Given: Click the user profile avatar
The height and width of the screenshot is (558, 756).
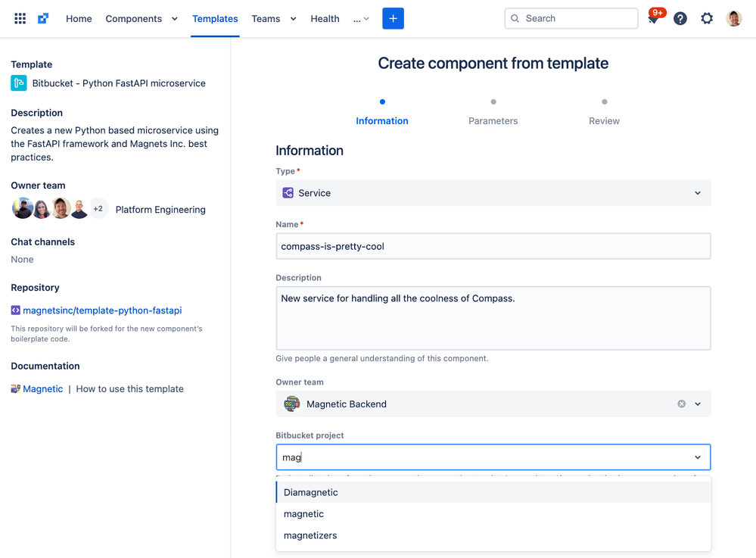Looking at the screenshot, I should [x=733, y=18].
